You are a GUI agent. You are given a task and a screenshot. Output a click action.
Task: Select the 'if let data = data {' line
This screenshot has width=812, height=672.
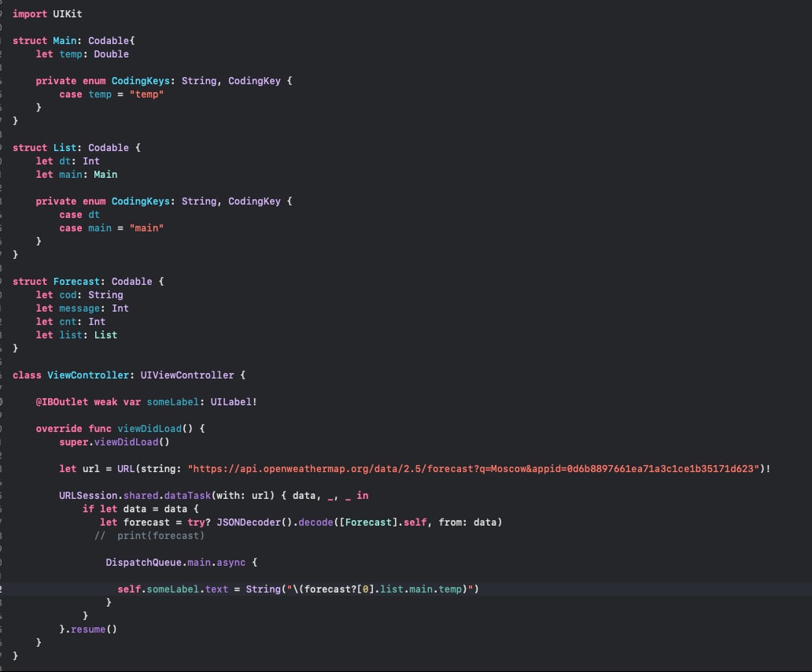point(140,509)
